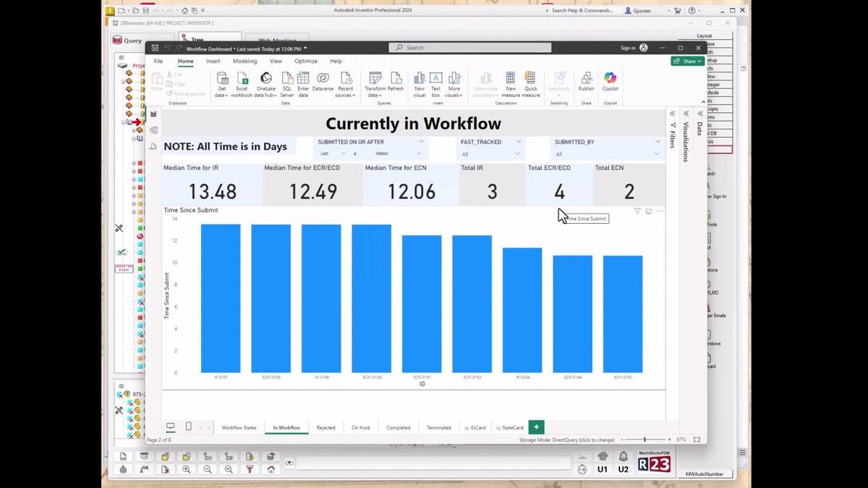Insert a New visual
The image size is (868, 488).
420,84
